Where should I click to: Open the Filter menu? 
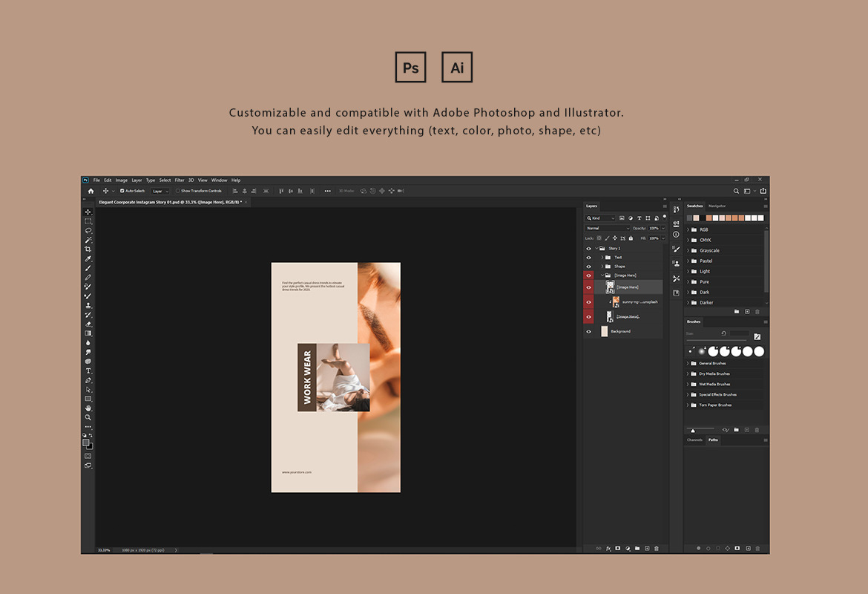180,180
